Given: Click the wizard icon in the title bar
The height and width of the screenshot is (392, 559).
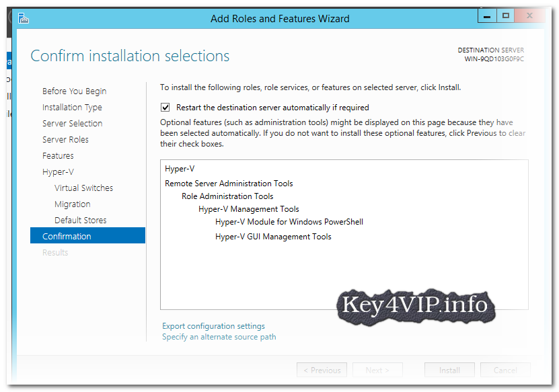Looking at the screenshot, I should click(23, 18).
